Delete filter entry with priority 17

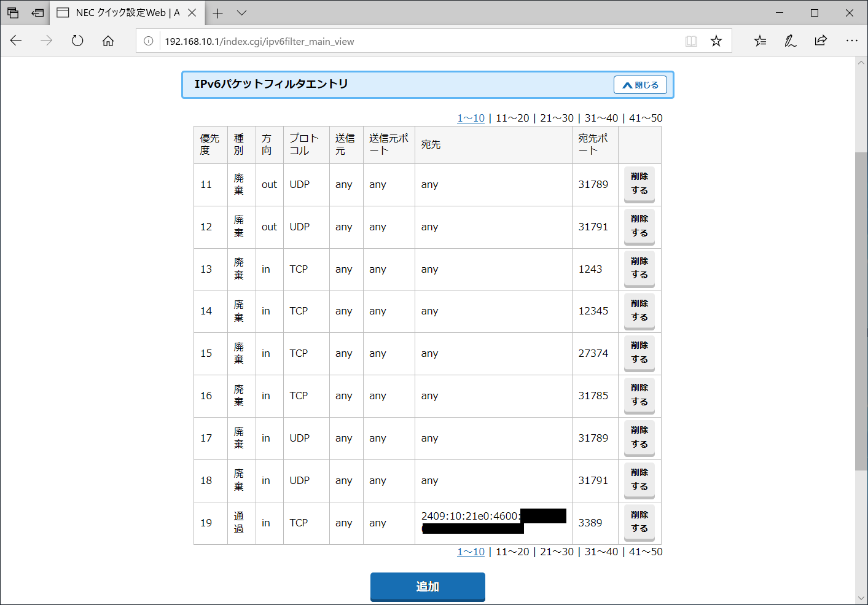point(639,438)
